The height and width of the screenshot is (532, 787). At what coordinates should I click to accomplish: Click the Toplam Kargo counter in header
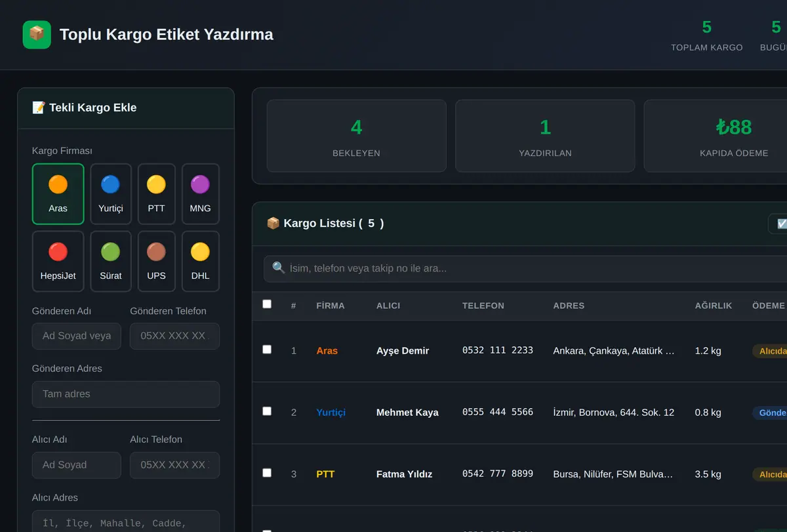[707, 35]
